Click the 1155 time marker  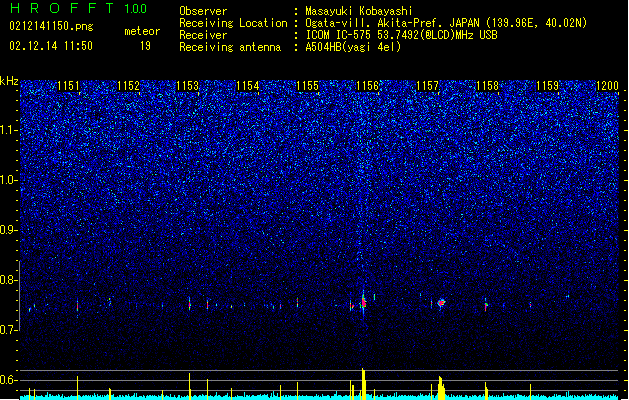307,86
